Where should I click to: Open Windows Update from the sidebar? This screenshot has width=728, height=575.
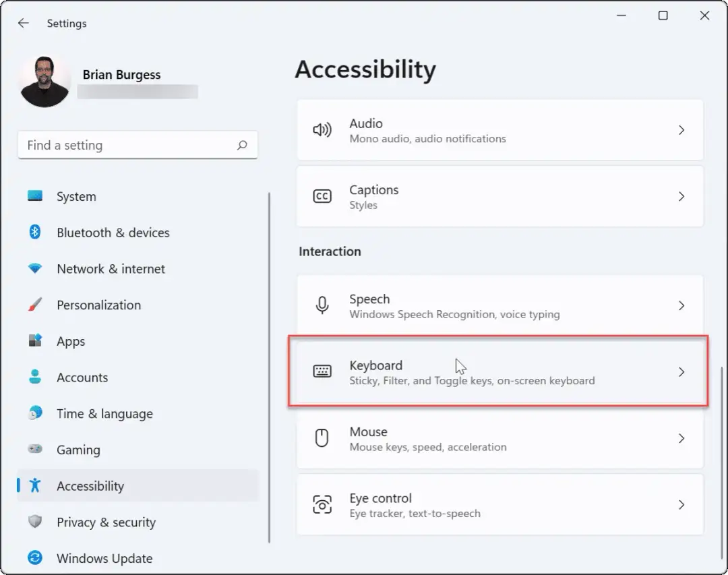point(104,558)
